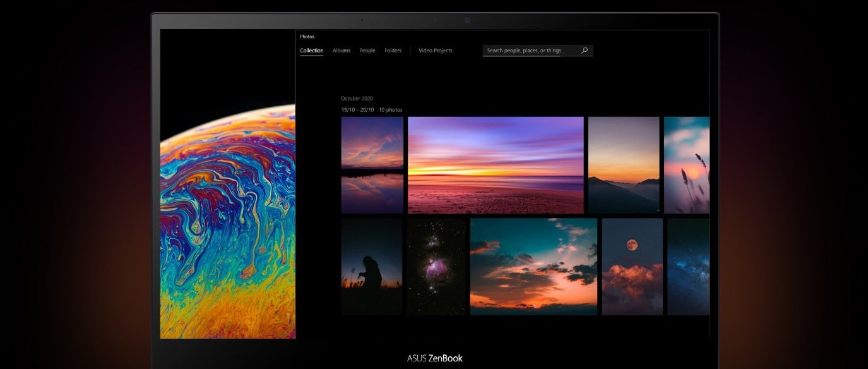Switch to the Albums tab
The width and height of the screenshot is (868, 369).
(x=342, y=51)
